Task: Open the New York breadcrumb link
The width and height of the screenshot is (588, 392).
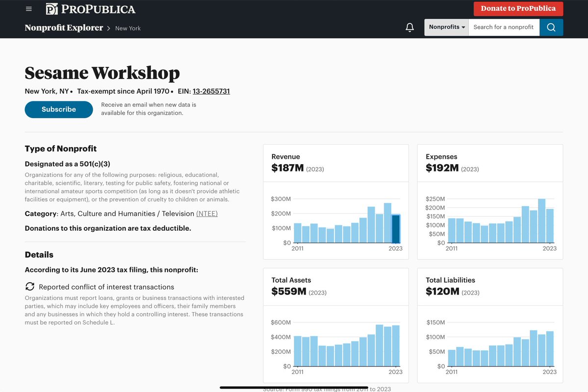Action: (128, 28)
